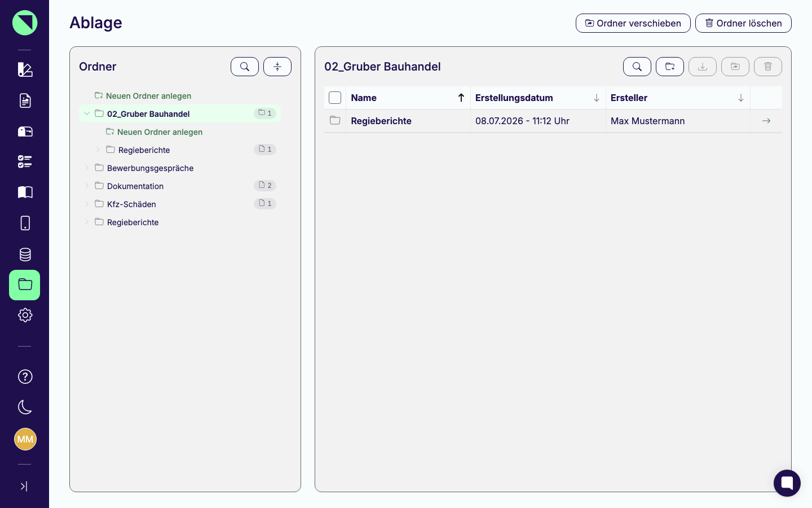The height and width of the screenshot is (508, 812).
Task: Sort by Erstellungsdatum column arrow
Action: tap(597, 98)
